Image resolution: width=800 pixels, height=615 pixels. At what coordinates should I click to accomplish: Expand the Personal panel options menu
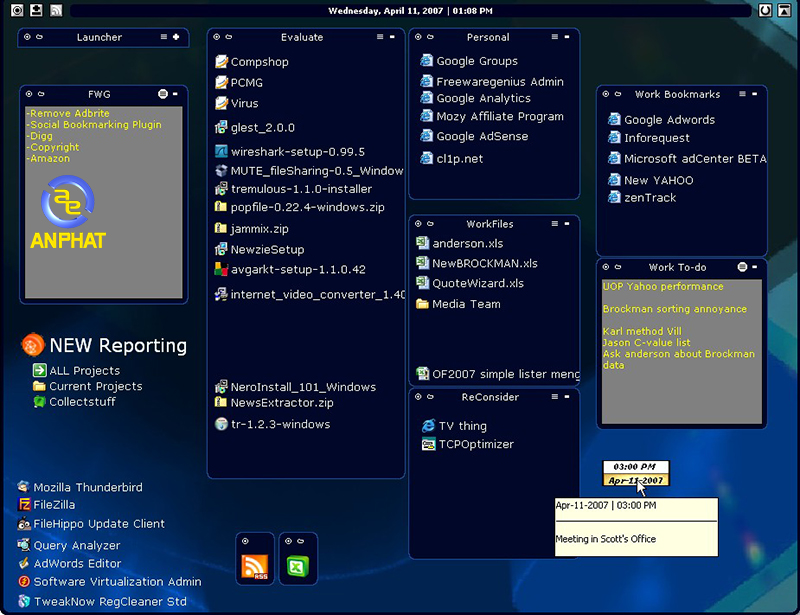tap(553, 37)
